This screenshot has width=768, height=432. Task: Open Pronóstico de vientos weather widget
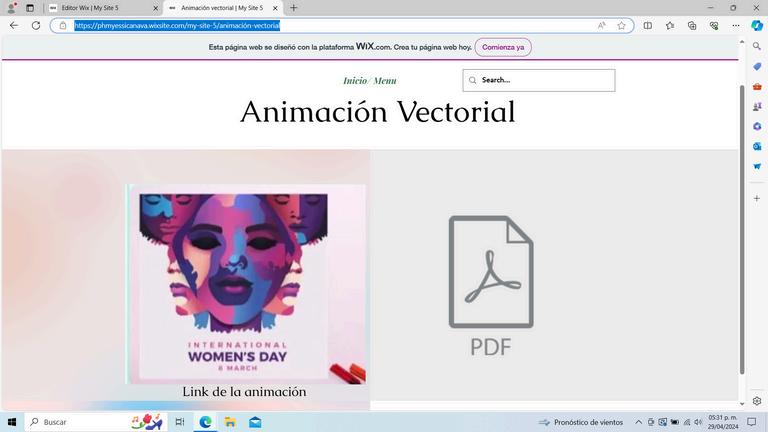coord(580,422)
